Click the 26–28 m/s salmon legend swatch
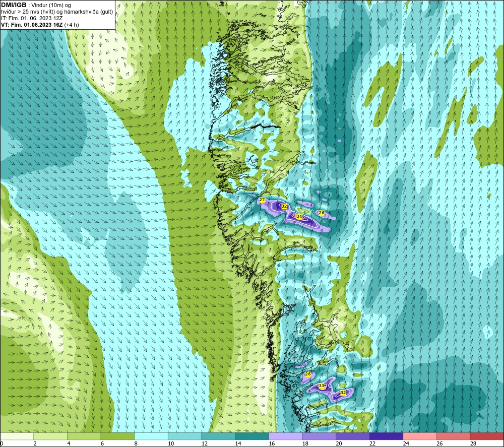Image resolution: width=504 pixels, height=447 pixels. (454, 436)
